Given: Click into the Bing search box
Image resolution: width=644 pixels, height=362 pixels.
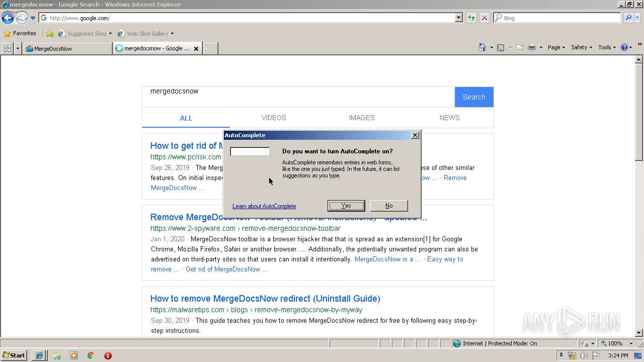Looking at the screenshot, I should [x=561, y=18].
